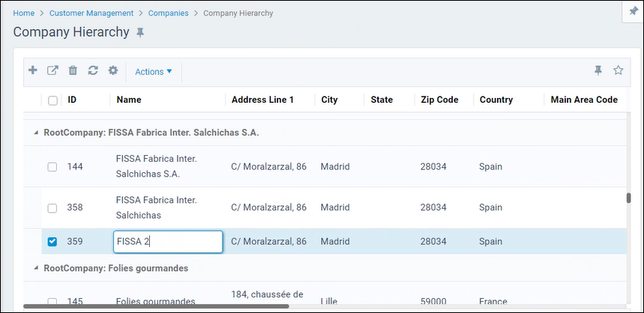Open grid settings gear icon
The image size is (644, 313).
[x=113, y=70]
